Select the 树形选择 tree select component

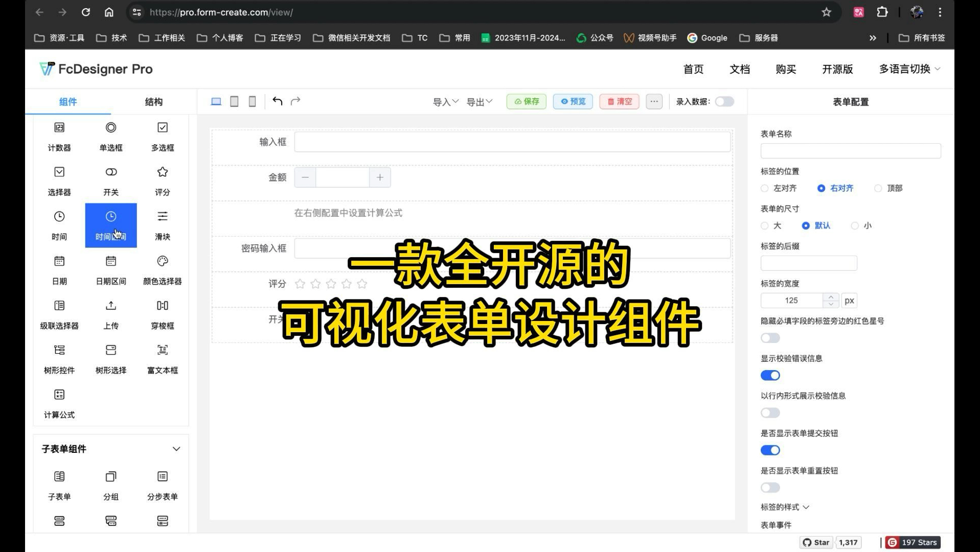pos(111,359)
